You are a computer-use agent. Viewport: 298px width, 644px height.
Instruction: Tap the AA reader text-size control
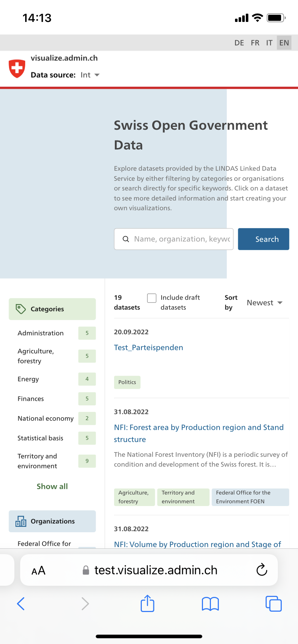39,570
